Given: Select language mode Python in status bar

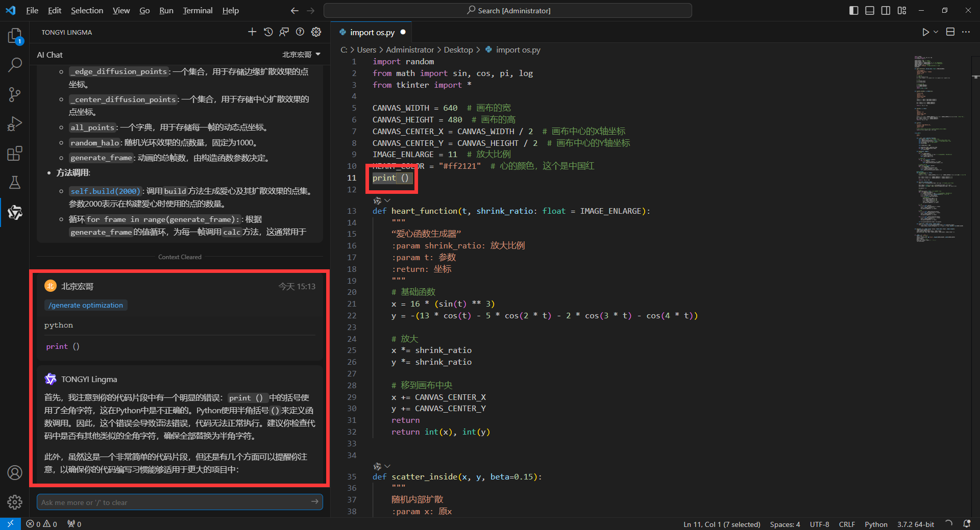Looking at the screenshot, I should point(876,524).
